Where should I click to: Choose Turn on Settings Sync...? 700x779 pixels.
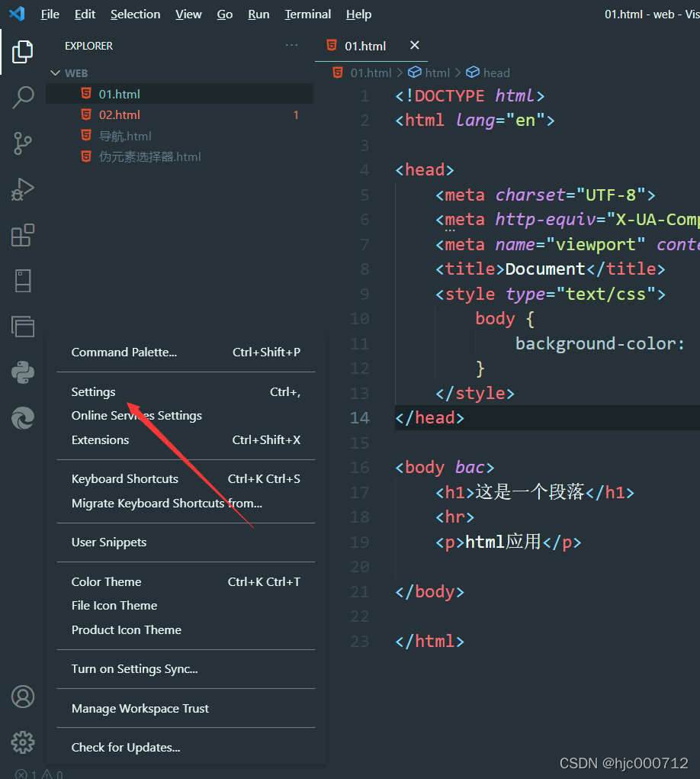pyautogui.click(x=186, y=669)
